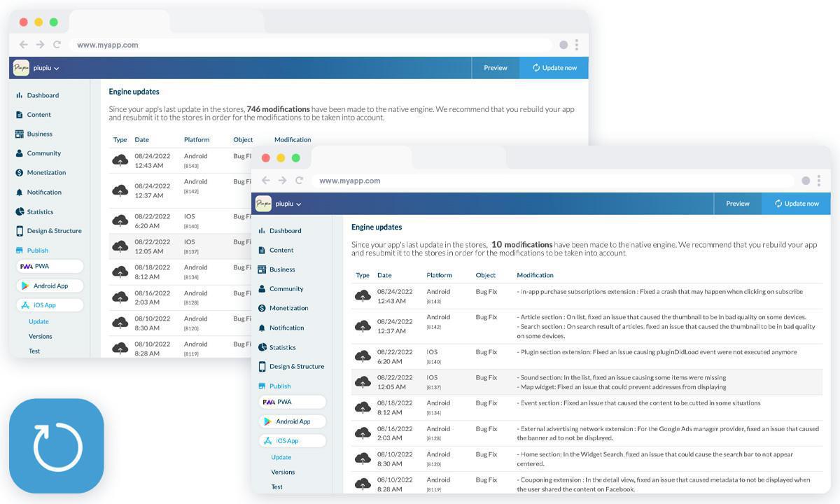Select the PWA pill in front sidebar
840x504 pixels.
[x=292, y=402]
